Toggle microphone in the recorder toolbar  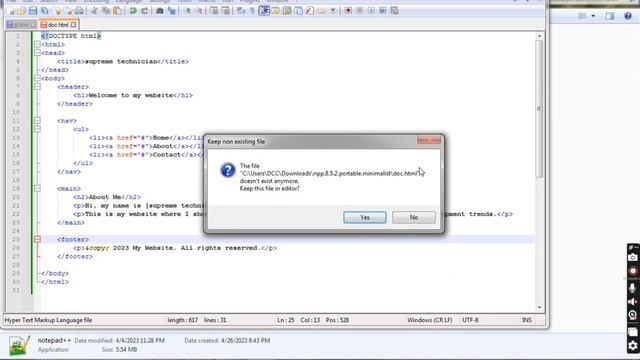[633, 288]
